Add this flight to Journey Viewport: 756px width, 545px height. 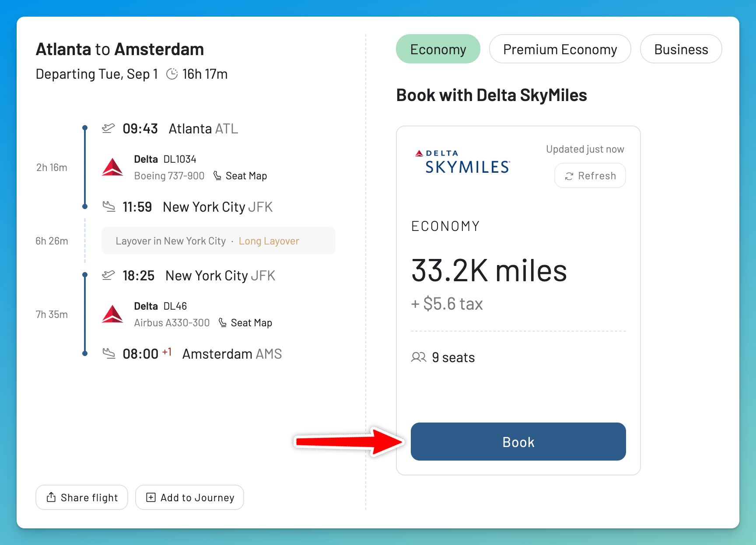189,497
